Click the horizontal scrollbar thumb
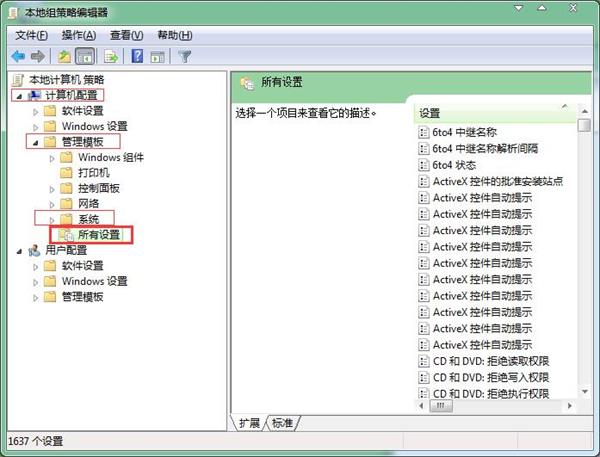Screen dimensions: 600x457 point(441,405)
